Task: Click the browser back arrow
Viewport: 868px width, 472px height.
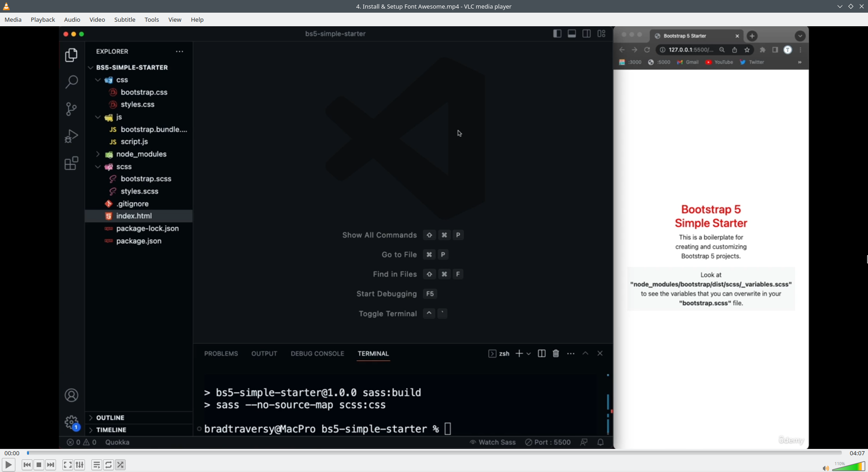Action: tap(622, 50)
